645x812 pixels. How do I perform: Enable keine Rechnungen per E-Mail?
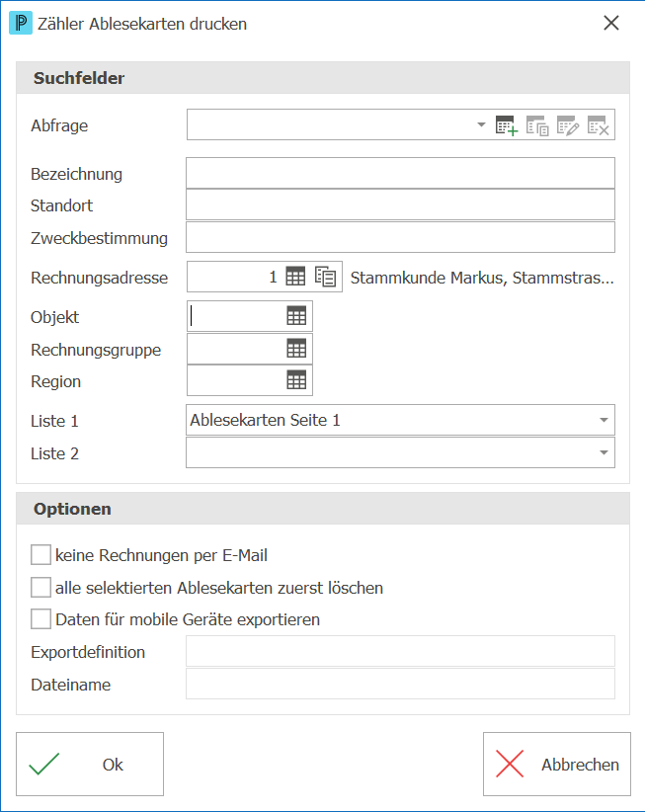[x=40, y=554]
